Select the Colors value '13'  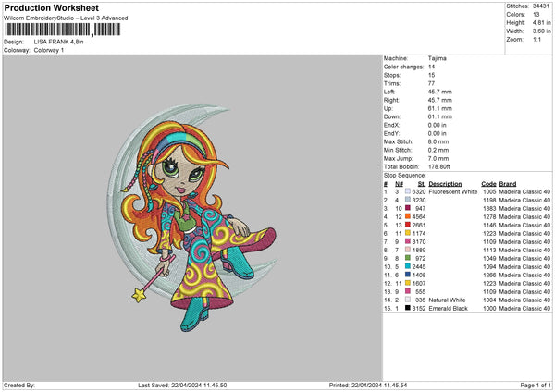536,15
